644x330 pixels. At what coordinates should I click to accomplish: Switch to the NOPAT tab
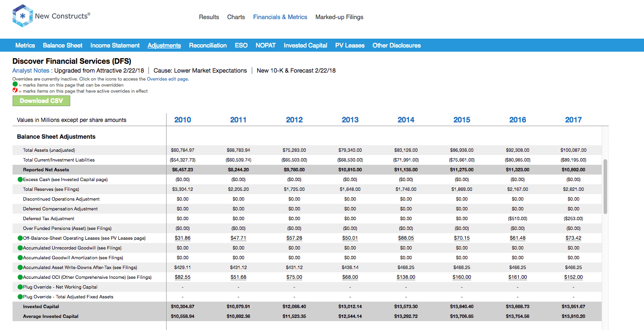pos(266,45)
